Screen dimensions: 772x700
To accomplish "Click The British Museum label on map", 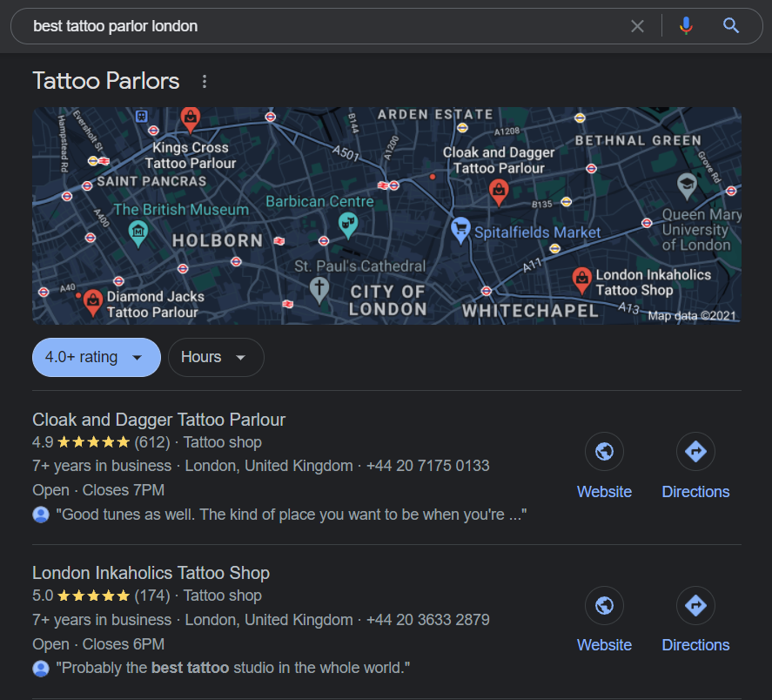I will [x=181, y=209].
